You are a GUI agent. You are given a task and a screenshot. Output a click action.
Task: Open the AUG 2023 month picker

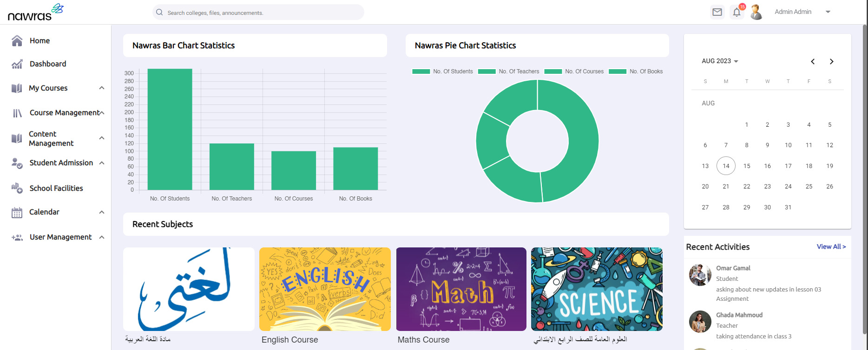click(720, 61)
